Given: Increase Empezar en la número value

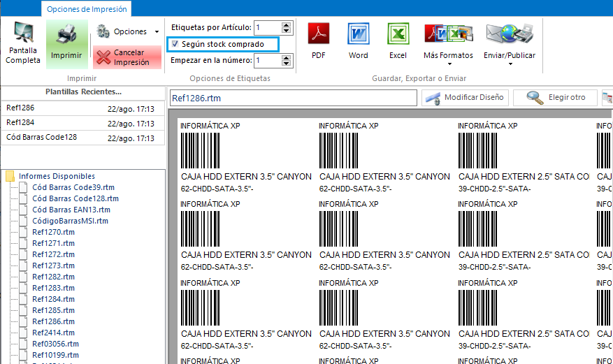Looking at the screenshot, I should click(x=287, y=57).
